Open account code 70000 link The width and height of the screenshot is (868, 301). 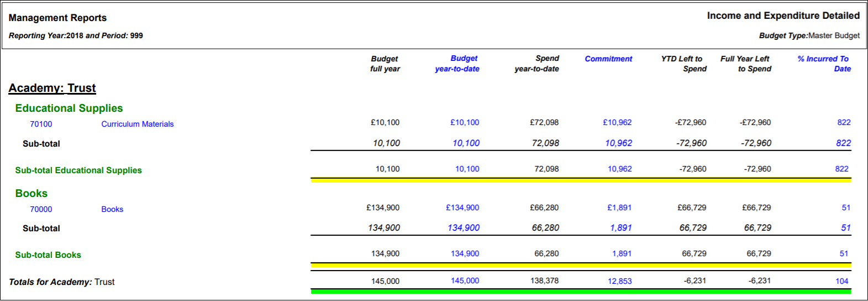pyautogui.click(x=41, y=209)
